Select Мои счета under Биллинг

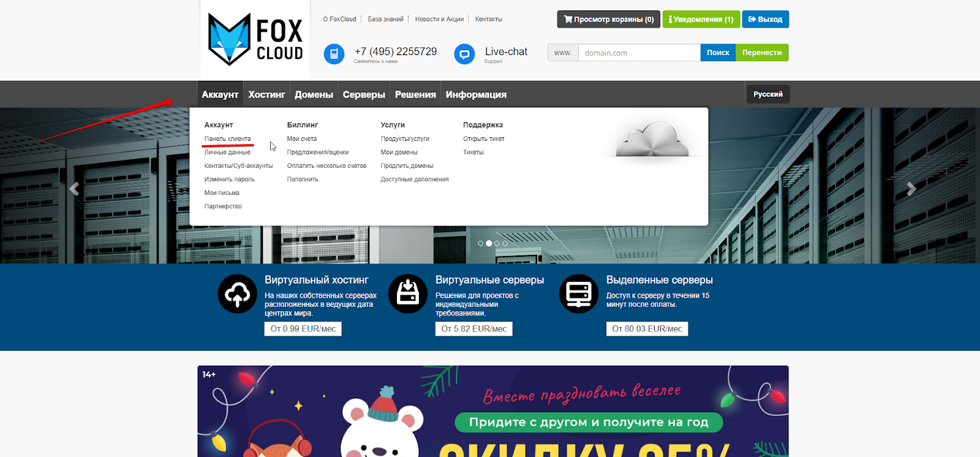coord(301,139)
